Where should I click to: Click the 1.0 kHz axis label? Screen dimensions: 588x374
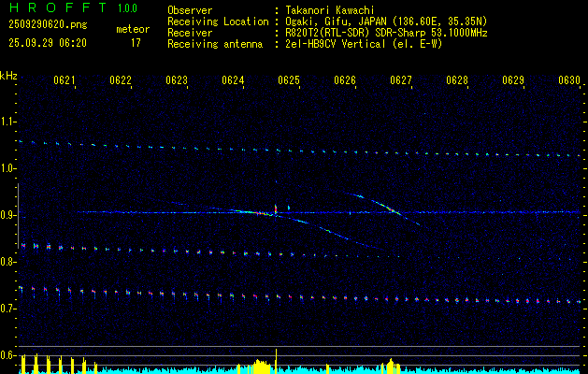tap(7, 168)
